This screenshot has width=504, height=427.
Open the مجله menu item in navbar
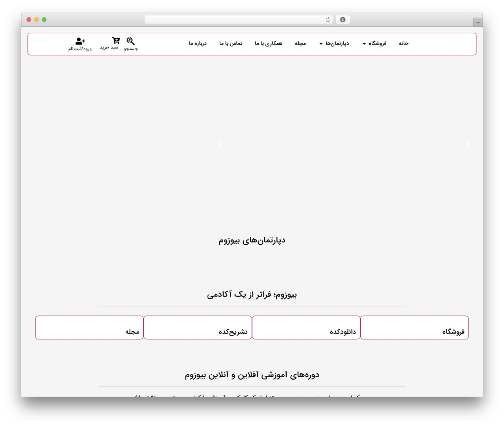[300, 43]
